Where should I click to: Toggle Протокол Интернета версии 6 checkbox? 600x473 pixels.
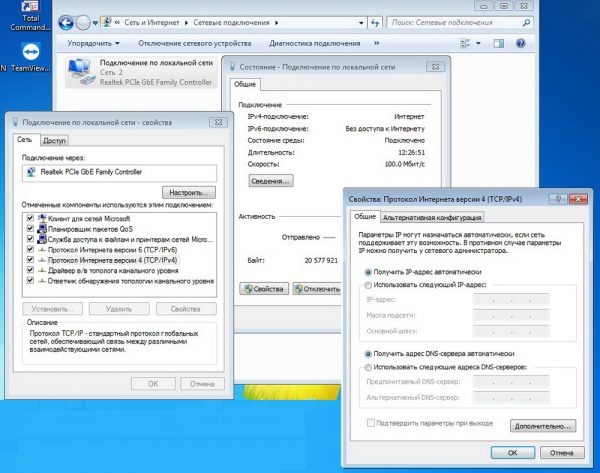30,249
